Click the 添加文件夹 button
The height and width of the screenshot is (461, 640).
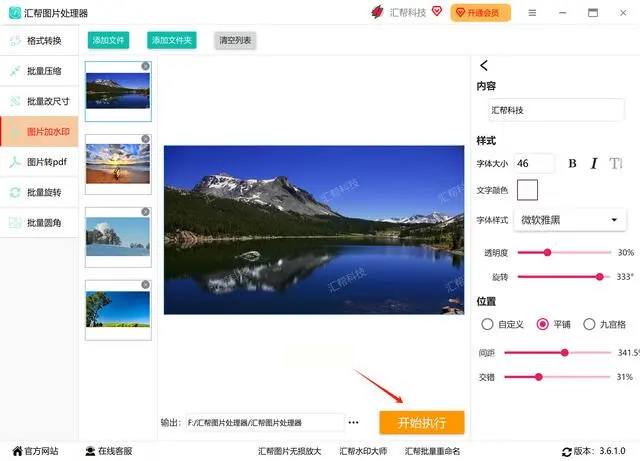tap(171, 40)
